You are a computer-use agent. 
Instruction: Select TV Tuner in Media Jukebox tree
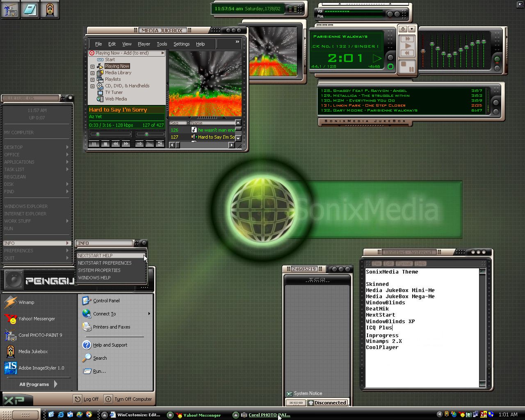[114, 92]
